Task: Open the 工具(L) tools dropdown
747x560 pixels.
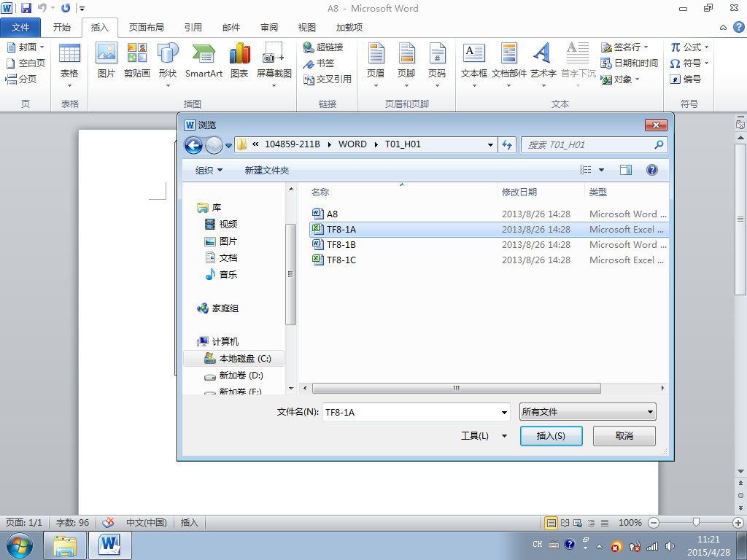Action: (x=504, y=436)
